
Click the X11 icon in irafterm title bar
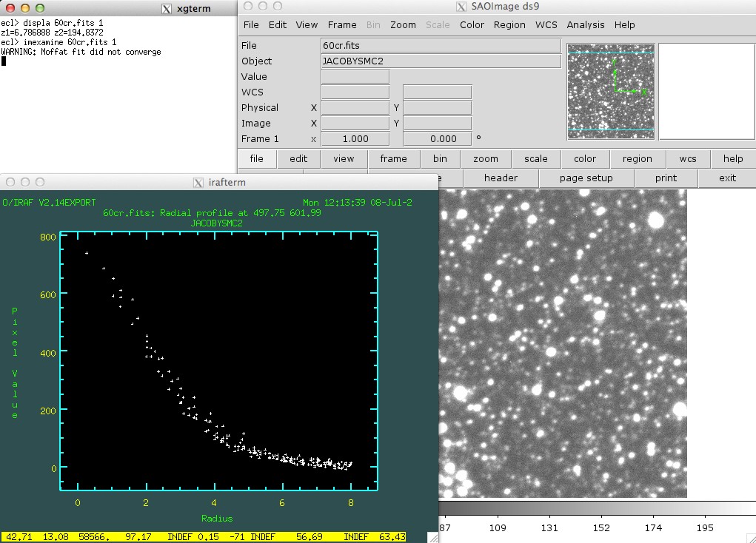pos(198,182)
